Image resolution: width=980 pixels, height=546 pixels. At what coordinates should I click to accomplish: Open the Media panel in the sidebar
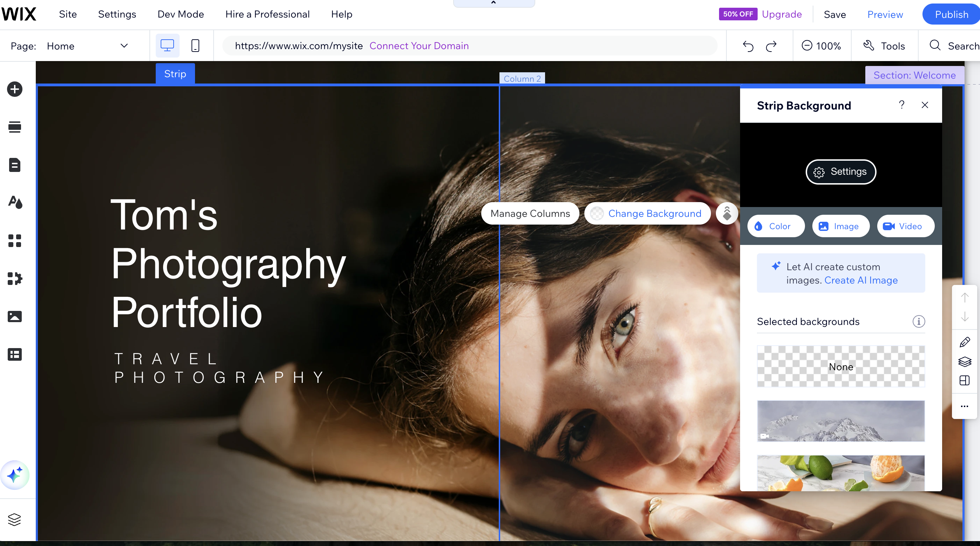click(14, 316)
